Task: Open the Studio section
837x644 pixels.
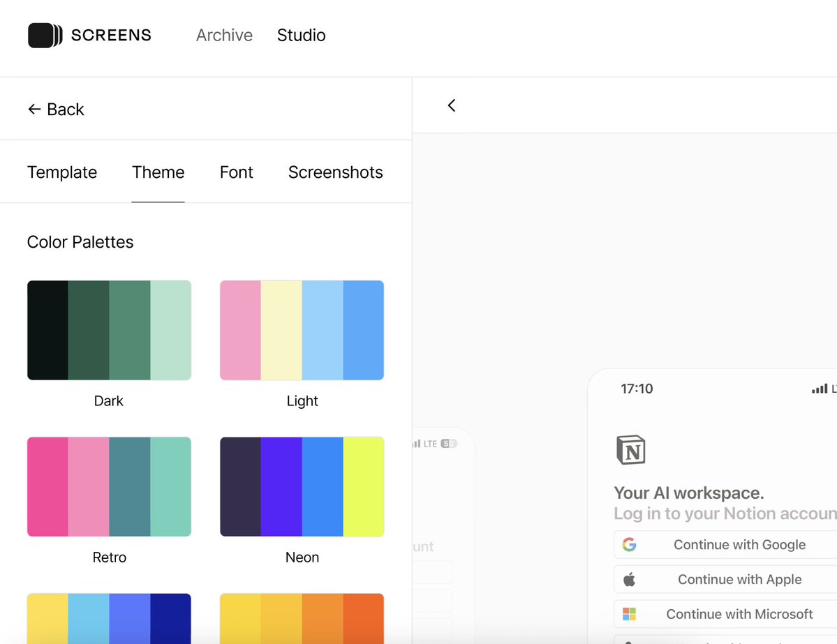Action: (301, 35)
